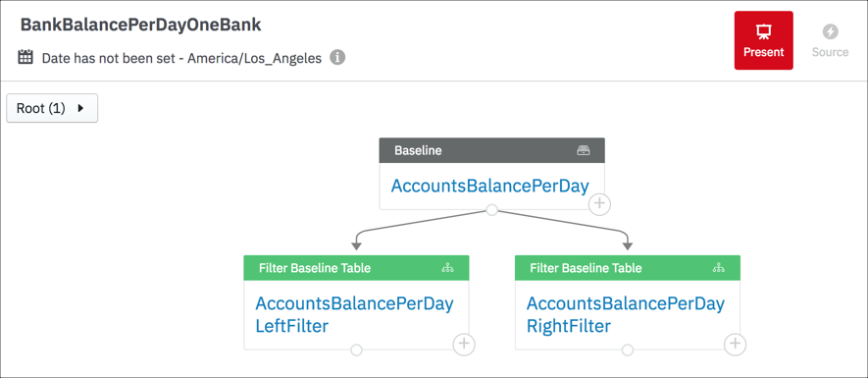Click the plus icon on AccountsBalancePerDay node
The image size is (868, 378).
coord(599,204)
